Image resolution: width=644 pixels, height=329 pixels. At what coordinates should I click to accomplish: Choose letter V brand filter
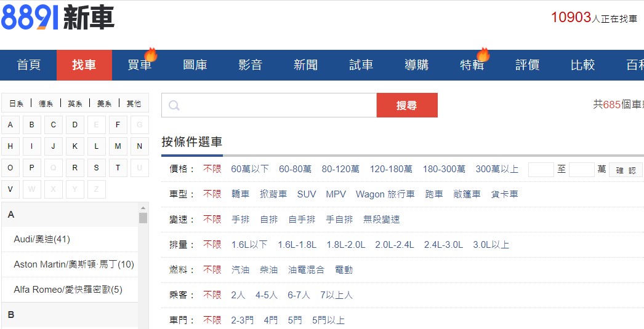point(10,189)
